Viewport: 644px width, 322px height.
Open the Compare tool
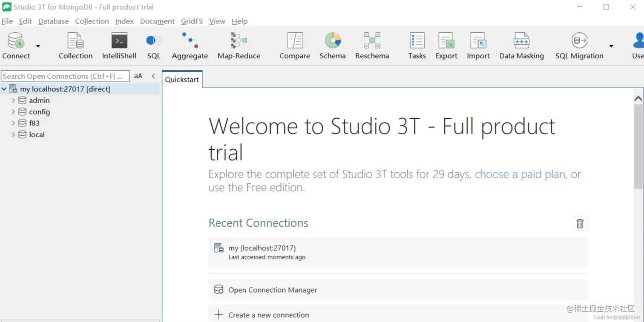click(295, 46)
